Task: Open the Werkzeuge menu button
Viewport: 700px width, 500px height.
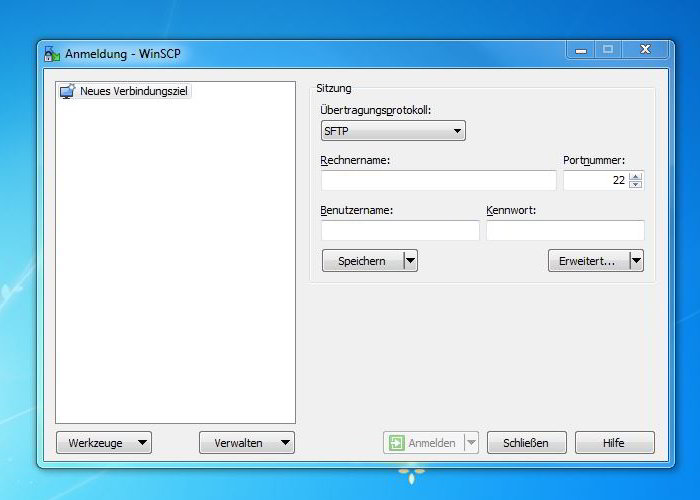Action: click(104, 443)
